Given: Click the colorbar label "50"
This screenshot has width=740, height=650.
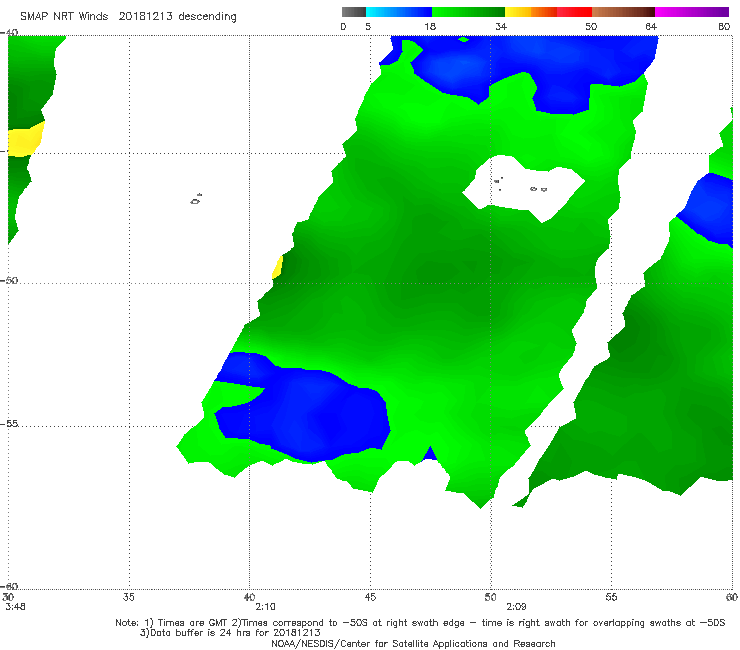Looking at the screenshot, I should click(x=591, y=26).
